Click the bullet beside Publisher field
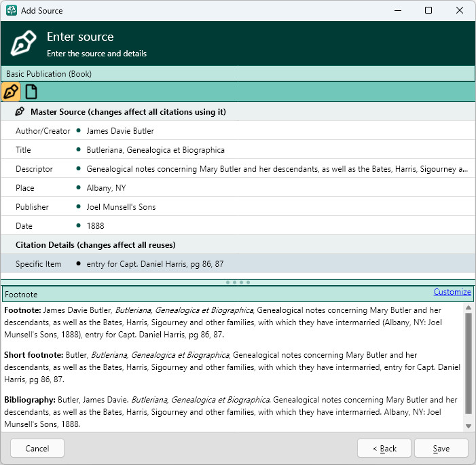This screenshot has height=465, width=476. click(79, 206)
